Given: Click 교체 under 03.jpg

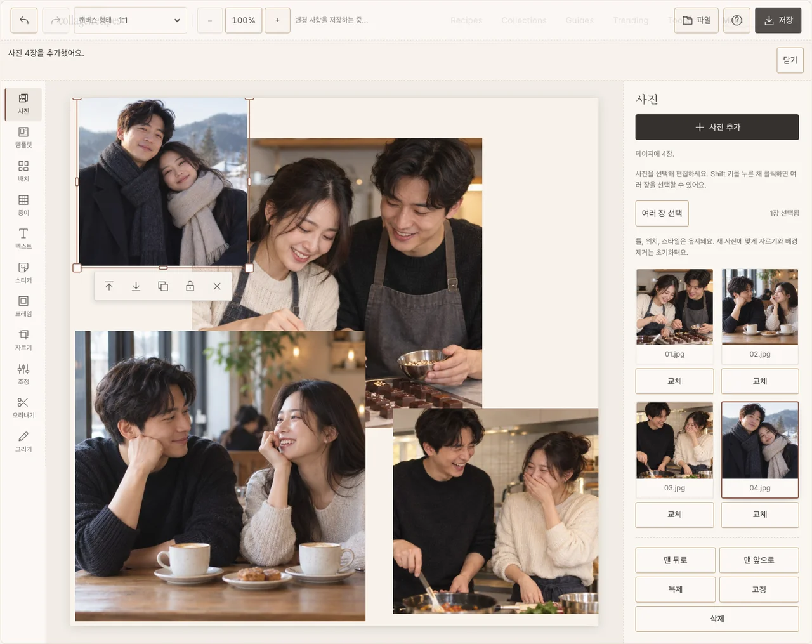Looking at the screenshot, I should pyautogui.click(x=674, y=515).
